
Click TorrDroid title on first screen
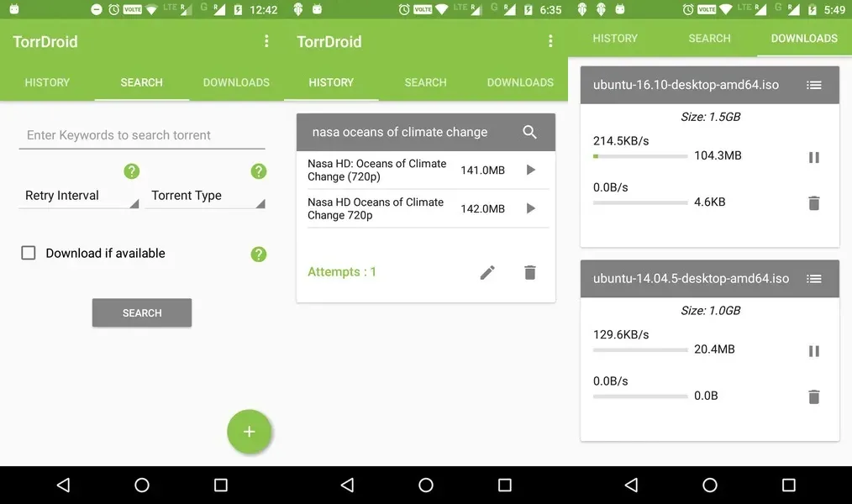point(45,42)
